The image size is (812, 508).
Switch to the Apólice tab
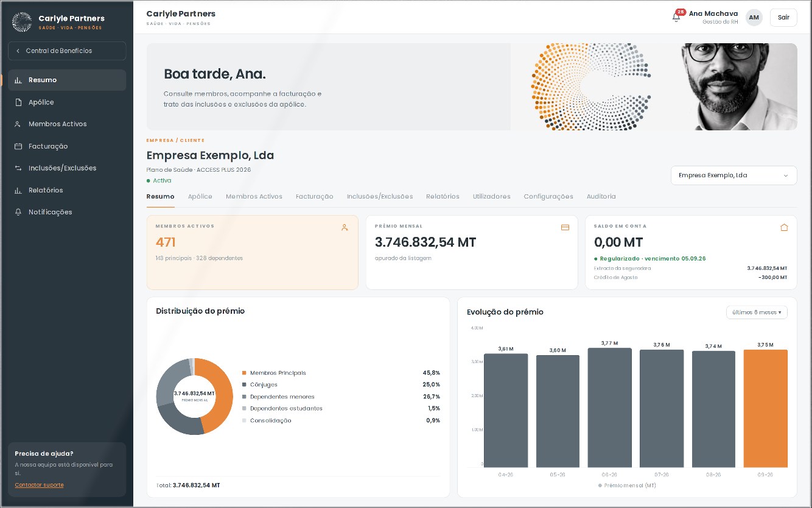[x=200, y=197]
